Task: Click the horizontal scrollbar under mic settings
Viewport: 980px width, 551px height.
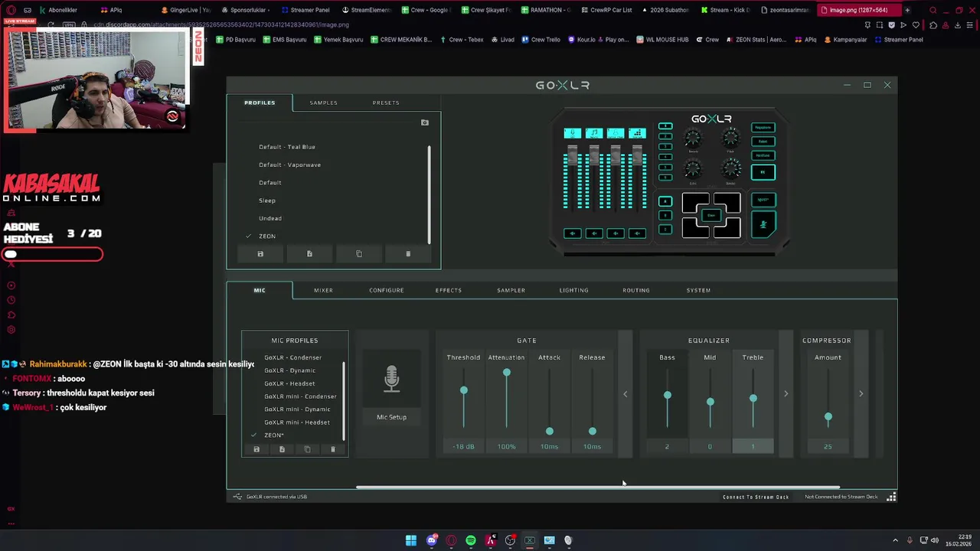Action: pyautogui.click(x=598, y=487)
